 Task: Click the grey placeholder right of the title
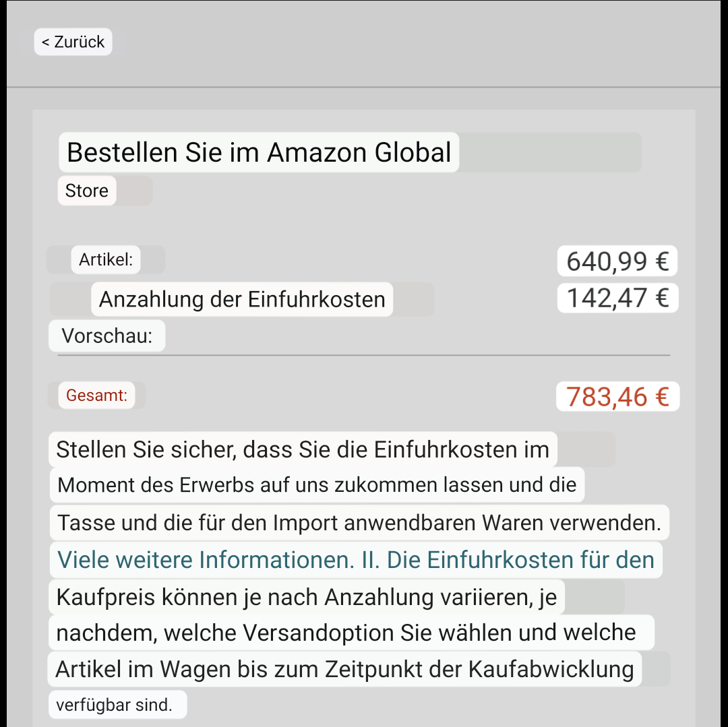click(x=550, y=152)
